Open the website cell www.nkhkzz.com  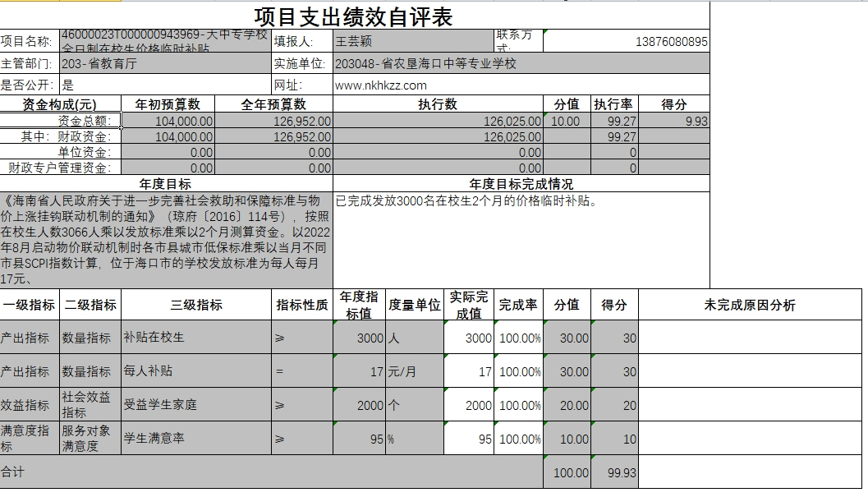521,85
